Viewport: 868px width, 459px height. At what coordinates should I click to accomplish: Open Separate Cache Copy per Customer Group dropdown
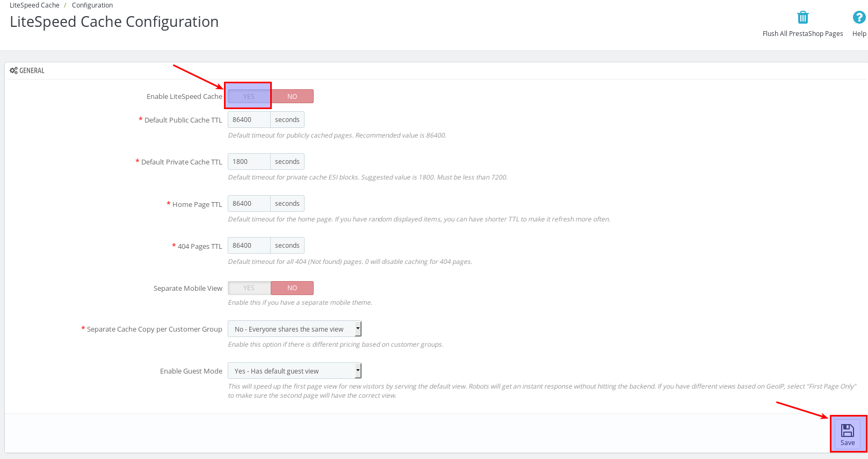[x=294, y=329]
